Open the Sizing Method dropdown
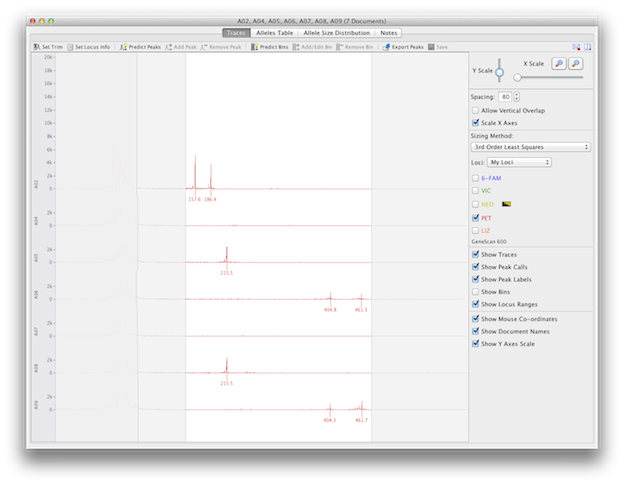The image size is (624, 485). click(530, 147)
